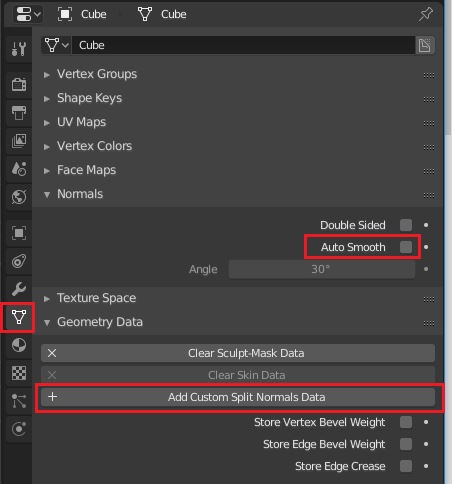Open the View Layer properties tab
The width and height of the screenshot is (452, 484).
coord(19,141)
